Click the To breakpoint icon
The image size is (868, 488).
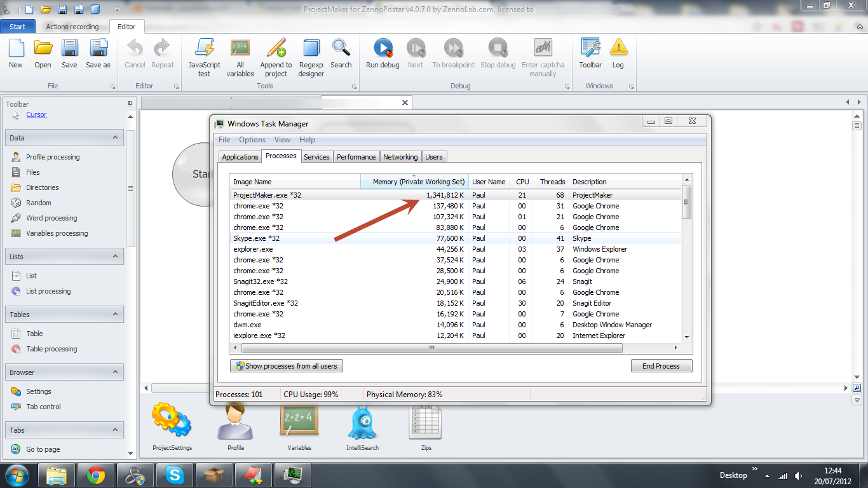pyautogui.click(x=453, y=48)
